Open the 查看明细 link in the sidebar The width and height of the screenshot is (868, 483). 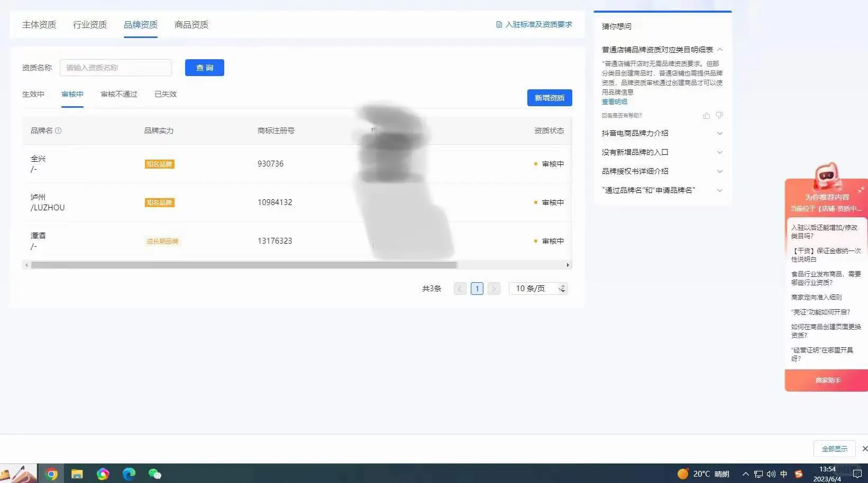click(x=614, y=101)
